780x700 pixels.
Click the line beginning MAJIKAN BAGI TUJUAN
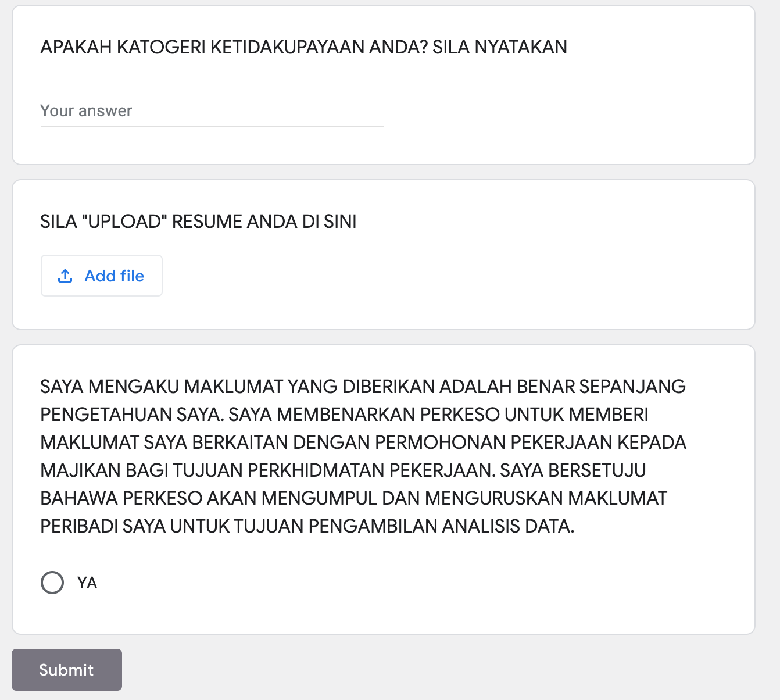[x=343, y=470]
